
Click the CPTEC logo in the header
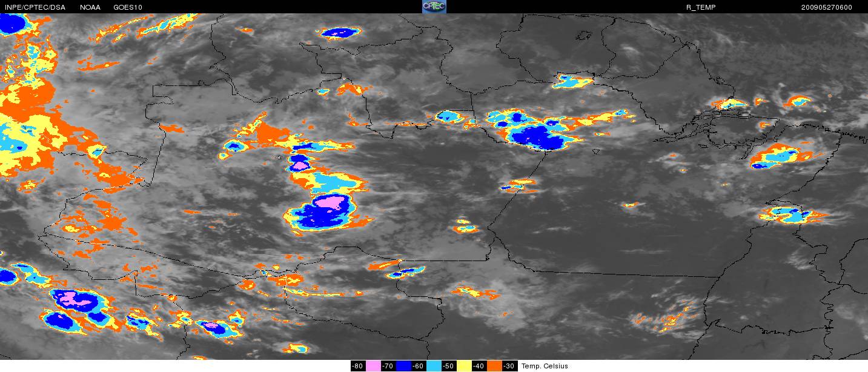(x=434, y=7)
